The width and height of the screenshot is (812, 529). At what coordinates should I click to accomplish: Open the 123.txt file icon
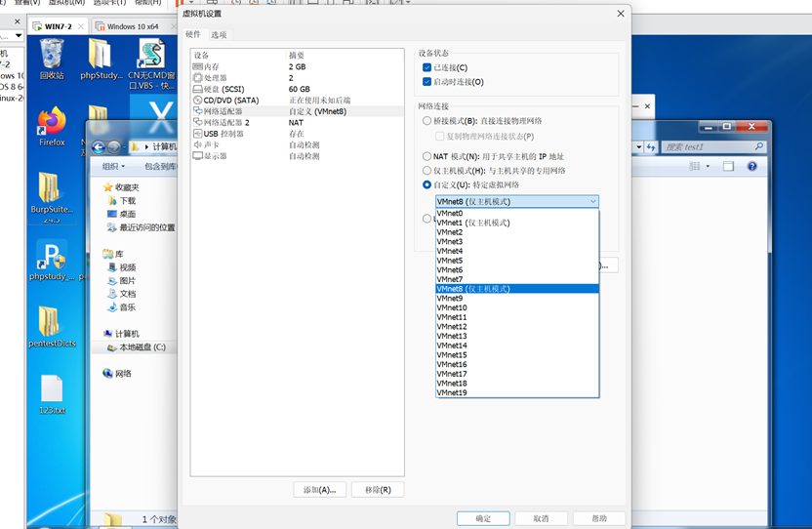pos(52,393)
